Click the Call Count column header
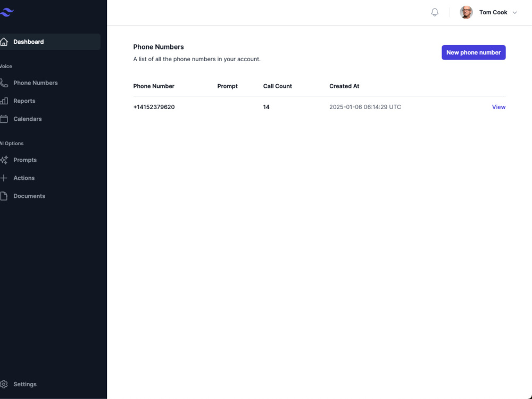This screenshot has width=532, height=399. (277, 86)
